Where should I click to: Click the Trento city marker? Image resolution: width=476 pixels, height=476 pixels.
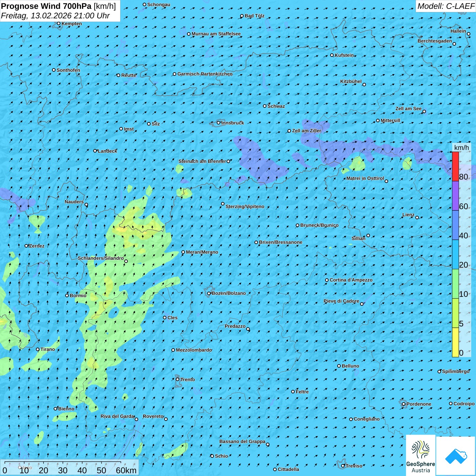click(177, 379)
